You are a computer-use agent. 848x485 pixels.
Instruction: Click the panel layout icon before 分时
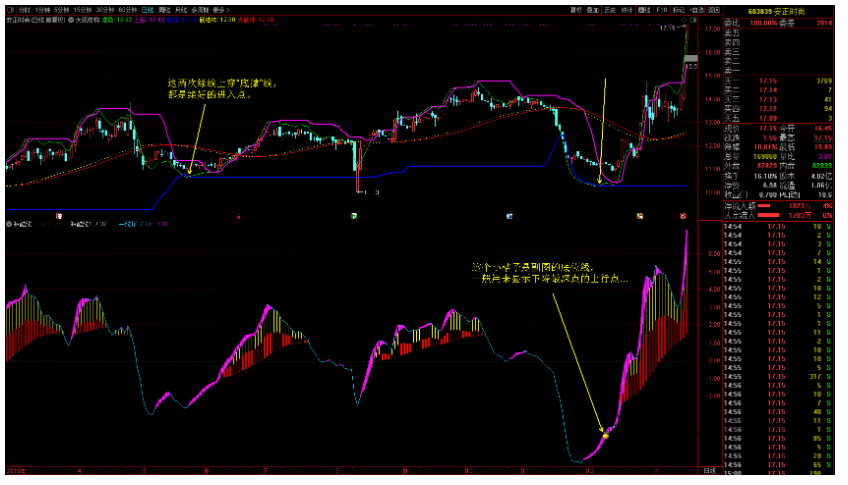point(10,8)
